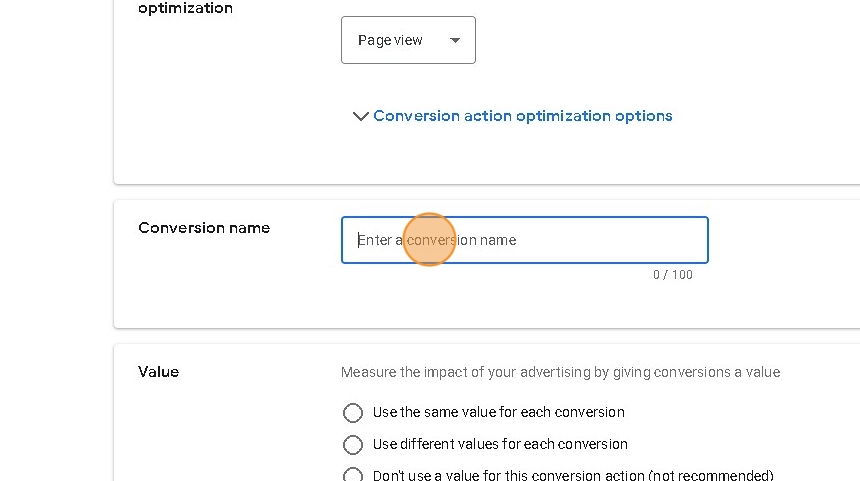Pick the Don't use a value radio
Image resolution: width=860 pixels, height=481 pixels.
tap(352, 476)
